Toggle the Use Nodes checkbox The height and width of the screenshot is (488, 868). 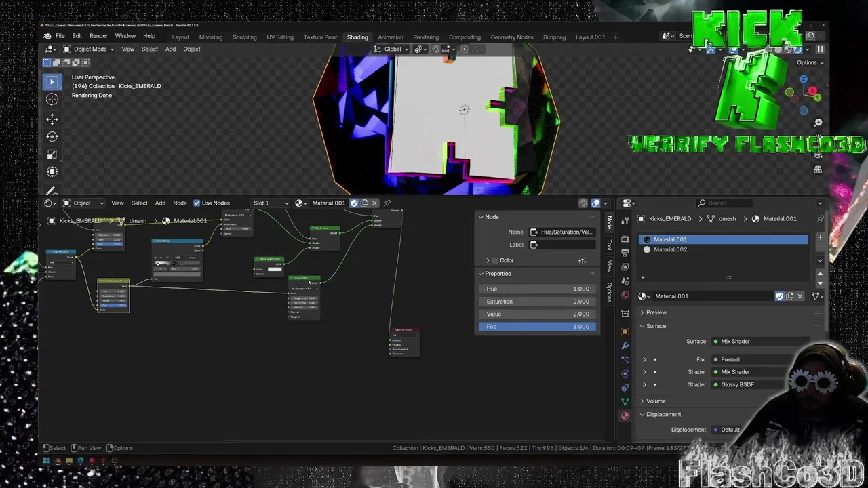click(197, 203)
